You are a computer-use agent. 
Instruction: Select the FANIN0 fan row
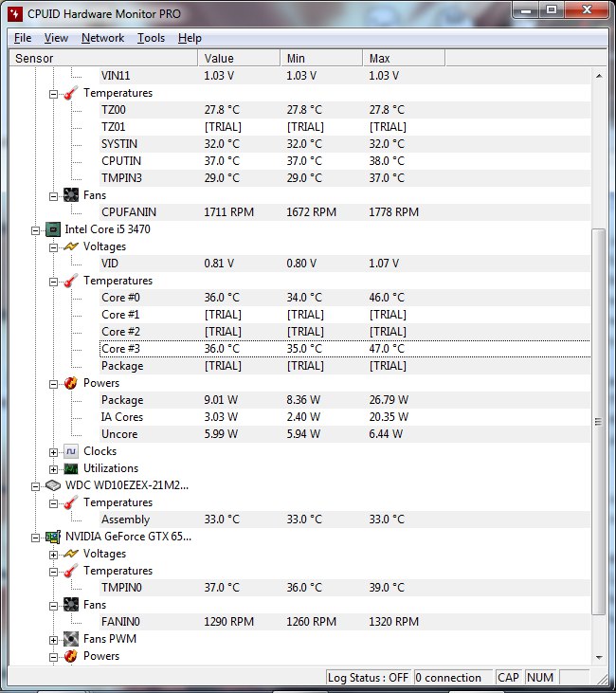[x=345, y=621]
